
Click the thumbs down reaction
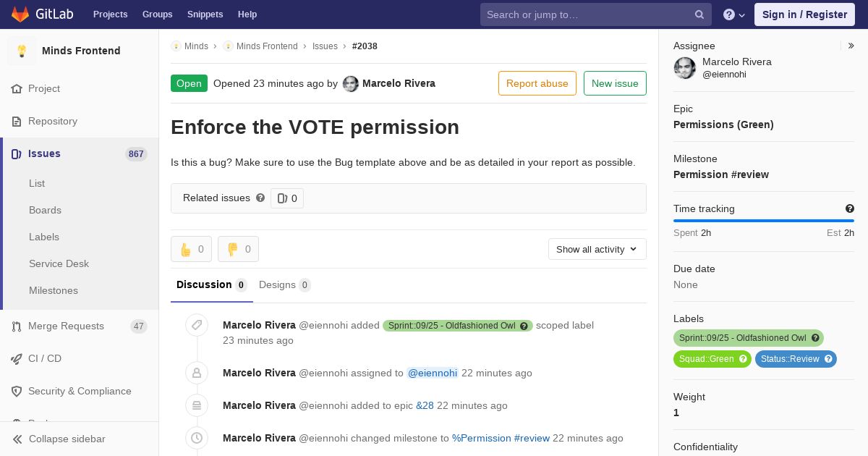click(x=238, y=249)
